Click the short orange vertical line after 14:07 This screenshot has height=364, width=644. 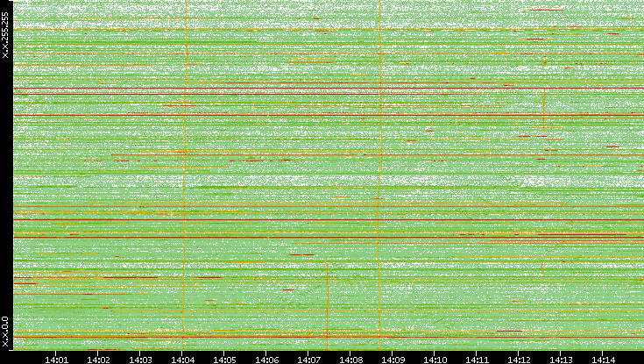click(x=328, y=306)
